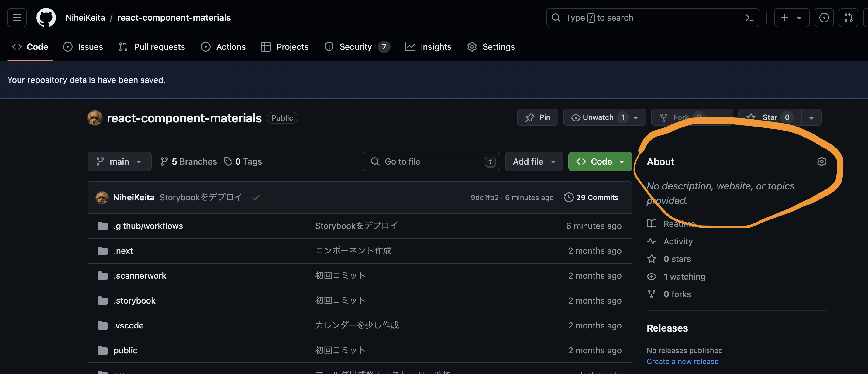Click NiheiKeita's avatar on the commit row

(102, 198)
